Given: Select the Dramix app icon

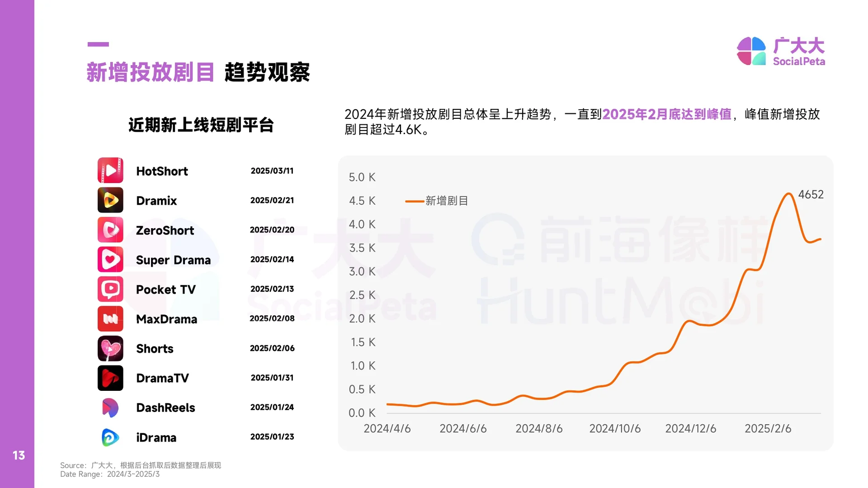Looking at the screenshot, I should coord(110,200).
